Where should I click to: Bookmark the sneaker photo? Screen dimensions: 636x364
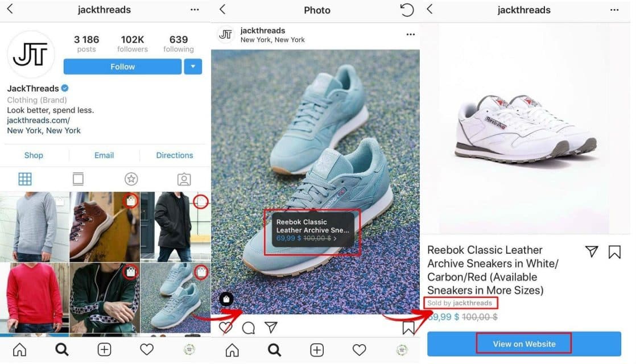click(x=408, y=328)
